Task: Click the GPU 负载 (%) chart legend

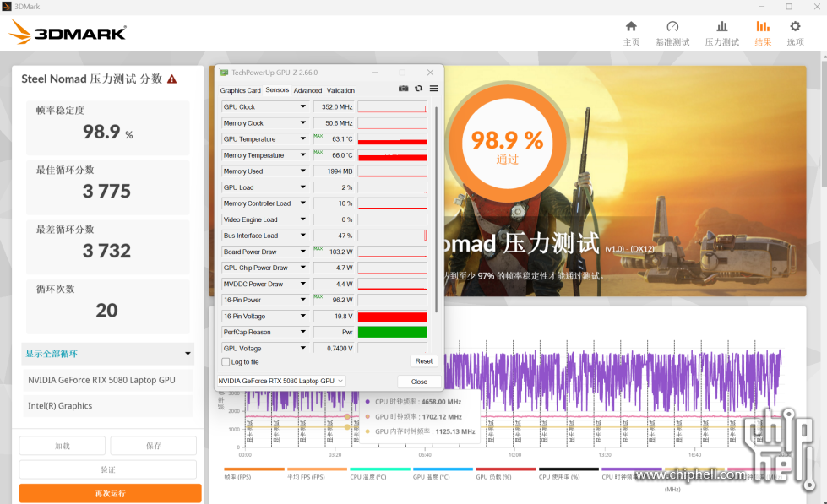Action: 506,474
